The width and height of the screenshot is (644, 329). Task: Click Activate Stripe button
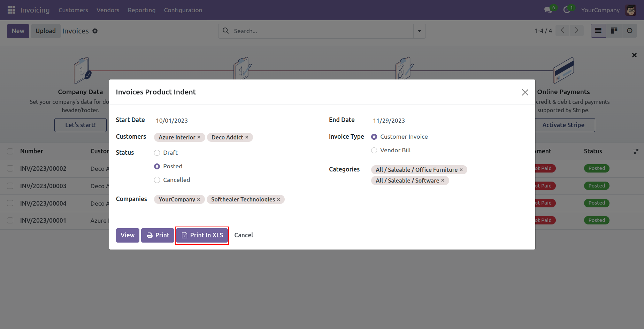coord(563,125)
